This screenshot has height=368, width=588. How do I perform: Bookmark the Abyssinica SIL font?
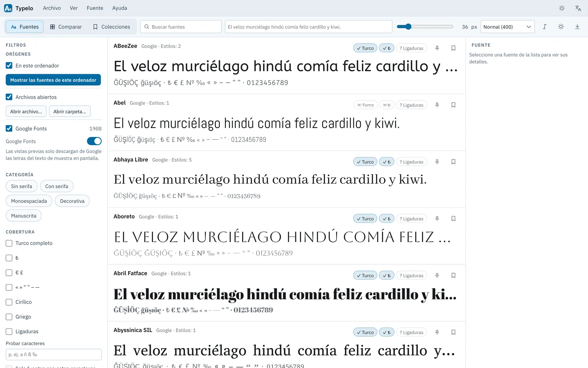coord(453,332)
